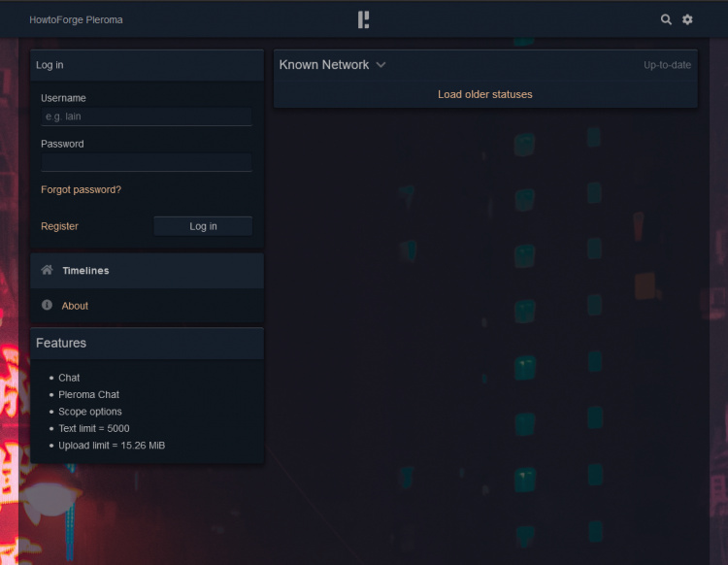
Task: Expand the chevron next to Known Network
Action: click(x=381, y=65)
